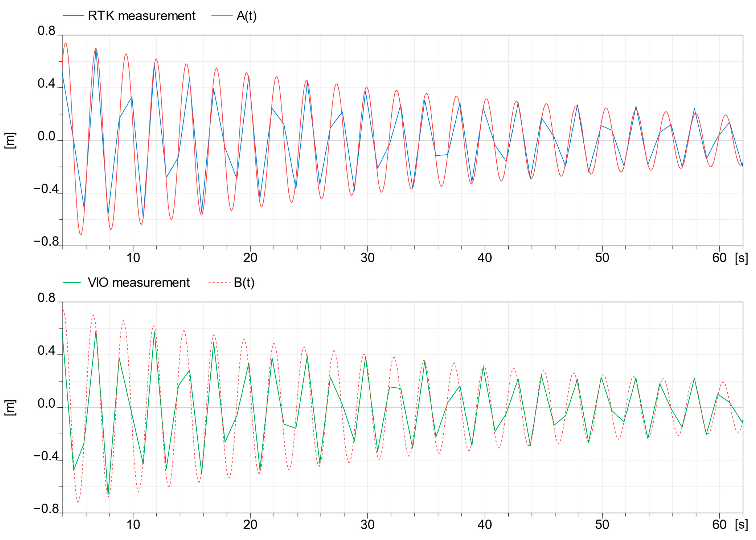This screenshot has height=540, width=756.
Task: Click the 30 x-axis tick of the top chart
Action: pyautogui.click(x=367, y=258)
